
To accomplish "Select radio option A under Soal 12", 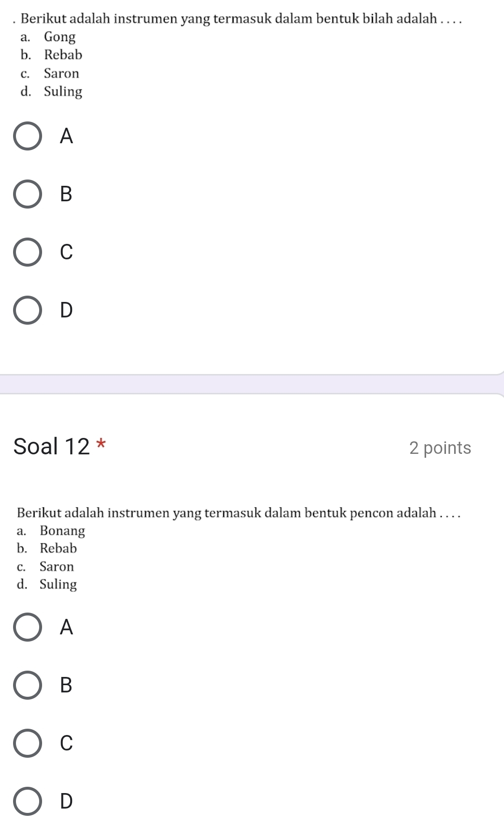I will pyautogui.click(x=28, y=627).
